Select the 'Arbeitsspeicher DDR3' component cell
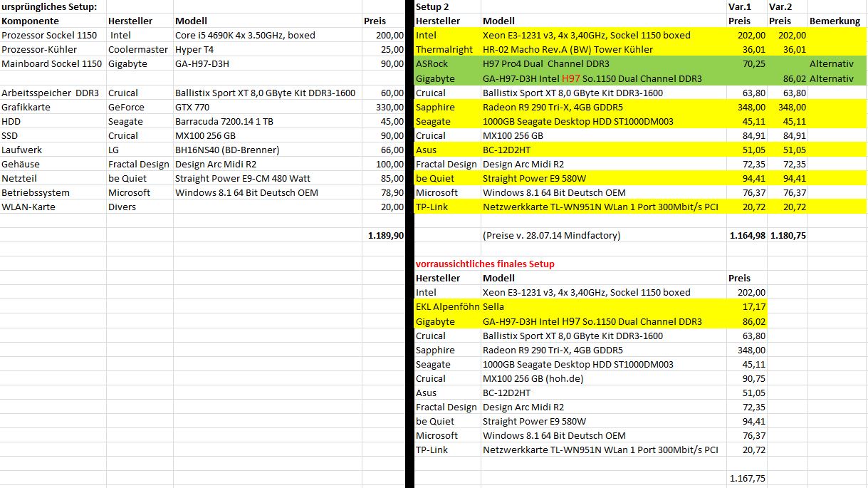Screen dimensions: 868x488 pyautogui.click(x=53, y=93)
